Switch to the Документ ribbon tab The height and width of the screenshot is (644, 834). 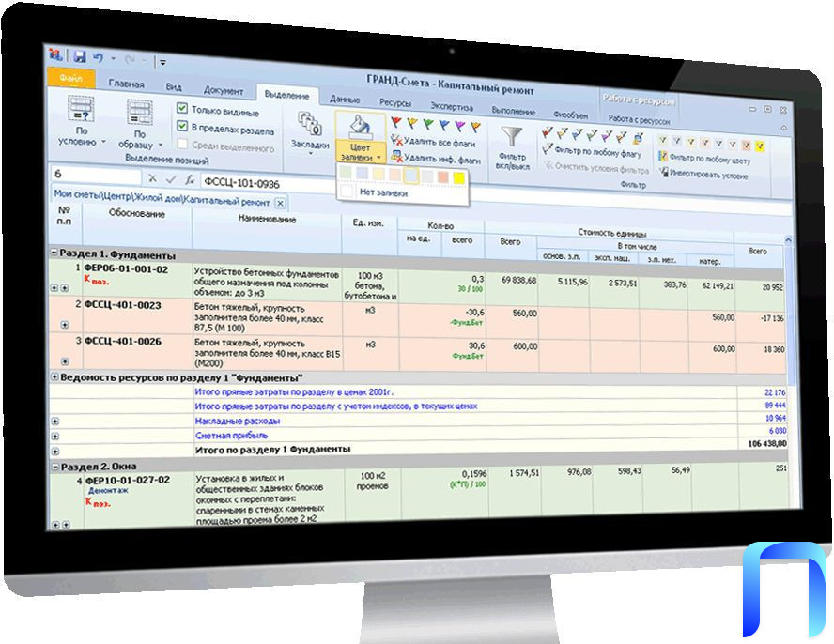click(x=224, y=90)
